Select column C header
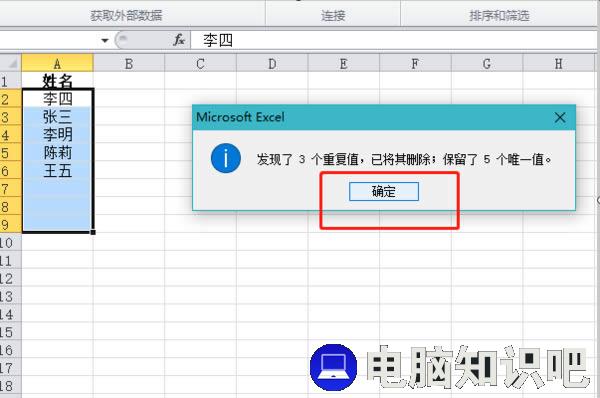The image size is (600, 398). 201,63
